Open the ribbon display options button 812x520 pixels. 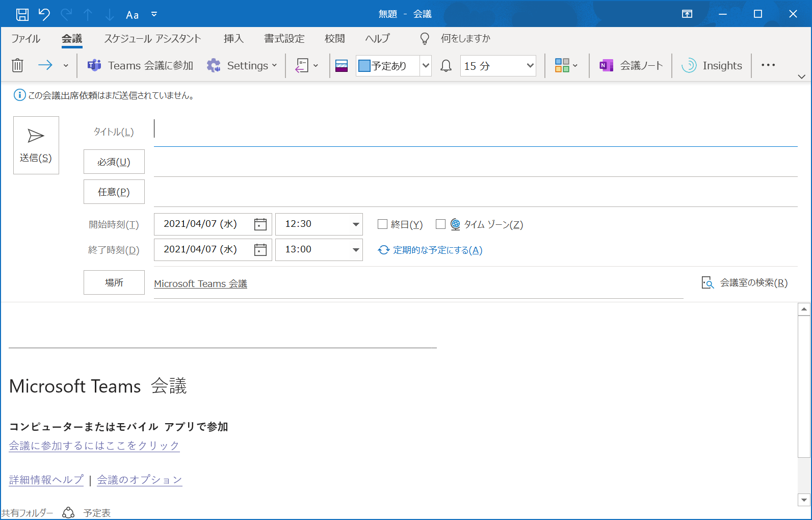(x=687, y=14)
